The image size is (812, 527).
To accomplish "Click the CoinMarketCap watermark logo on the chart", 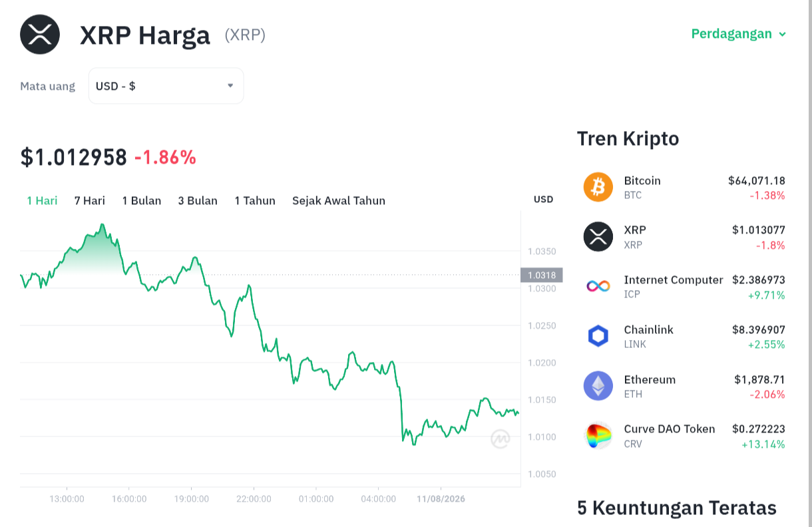I will [x=501, y=439].
